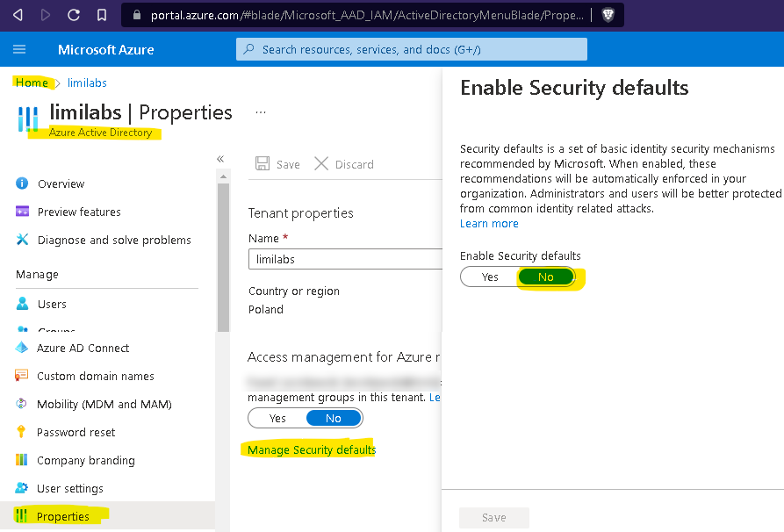Click the browser address bar URL
This screenshot has height=532, width=784.
pos(367,15)
